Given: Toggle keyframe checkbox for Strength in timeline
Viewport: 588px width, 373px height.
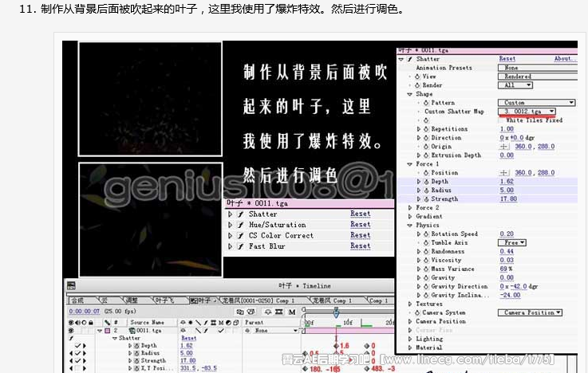Looking at the screenshot, I should point(77,360).
